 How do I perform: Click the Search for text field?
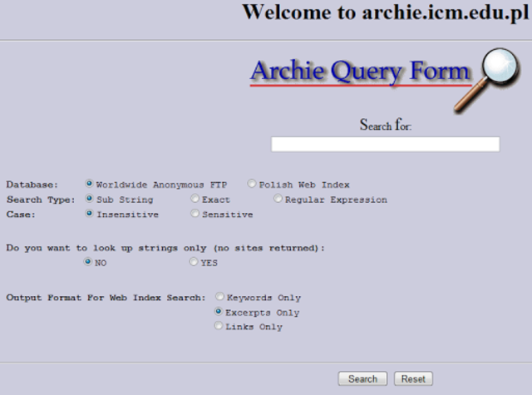(385, 144)
